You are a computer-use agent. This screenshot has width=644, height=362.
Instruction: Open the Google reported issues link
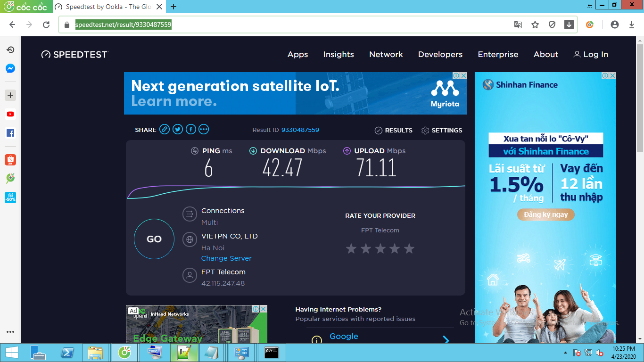pos(344,337)
